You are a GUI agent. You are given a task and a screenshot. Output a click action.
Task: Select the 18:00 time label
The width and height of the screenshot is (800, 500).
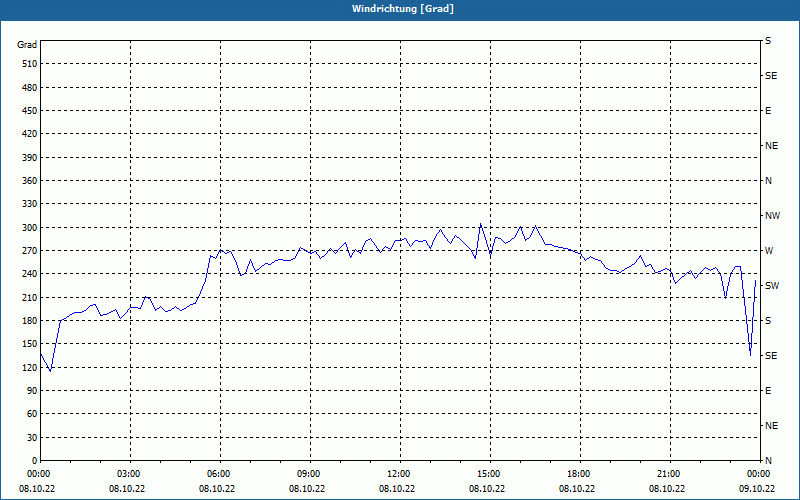tap(579, 474)
